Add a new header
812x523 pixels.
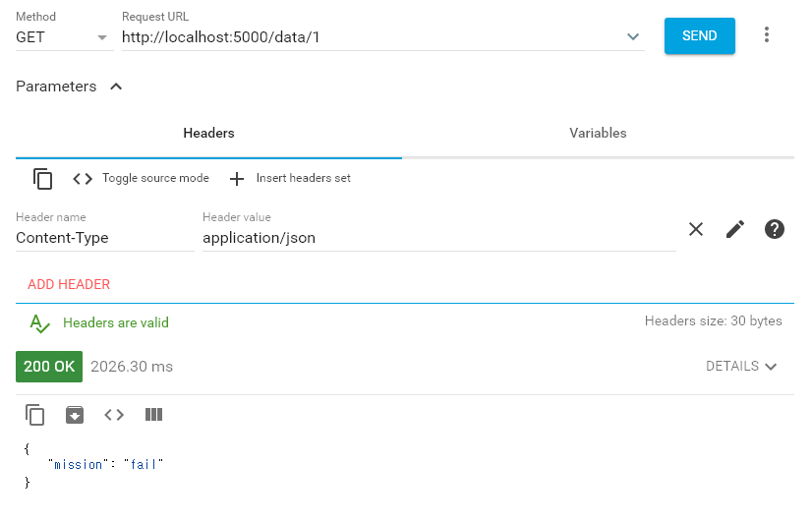69,284
